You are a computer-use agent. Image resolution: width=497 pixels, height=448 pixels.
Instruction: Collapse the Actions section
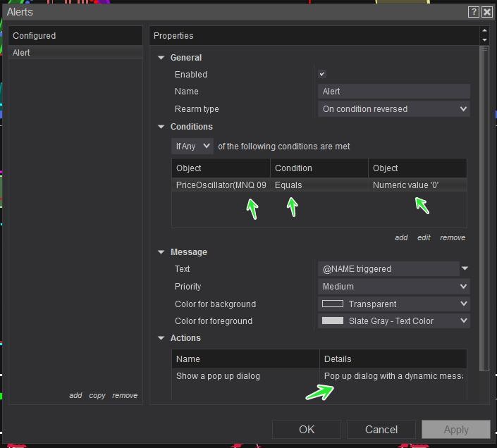(161, 338)
